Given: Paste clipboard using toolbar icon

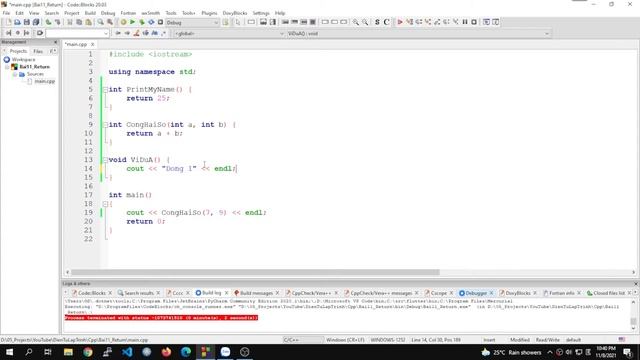Looking at the screenshot, I should 88,22.
